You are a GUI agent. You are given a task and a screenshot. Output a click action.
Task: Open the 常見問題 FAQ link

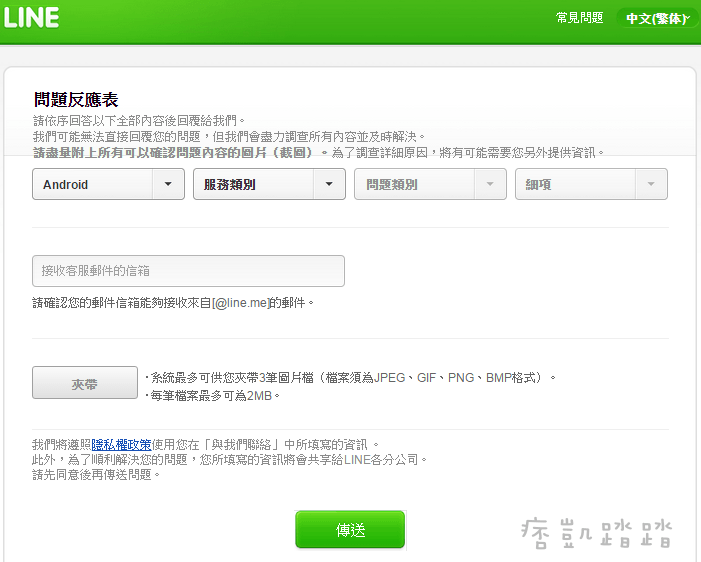coord(579,18)
